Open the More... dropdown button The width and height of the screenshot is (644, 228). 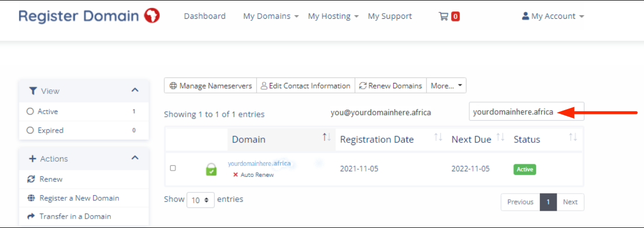pos(446,86)
